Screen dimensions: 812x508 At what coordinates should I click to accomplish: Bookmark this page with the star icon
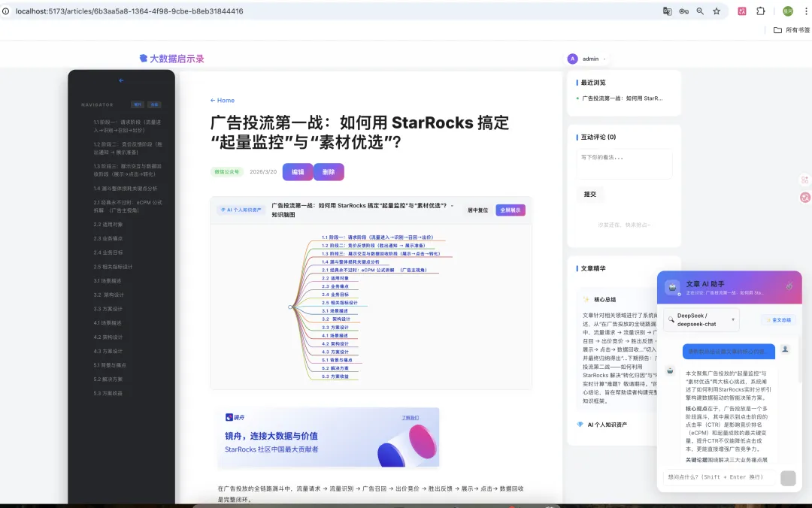pos(717,11)
